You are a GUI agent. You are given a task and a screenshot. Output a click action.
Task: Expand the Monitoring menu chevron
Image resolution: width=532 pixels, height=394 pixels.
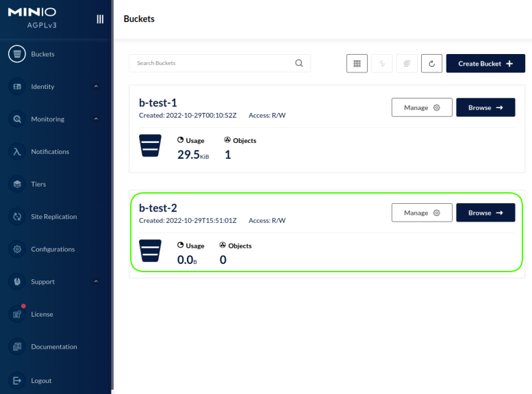(x=96, y=119)
